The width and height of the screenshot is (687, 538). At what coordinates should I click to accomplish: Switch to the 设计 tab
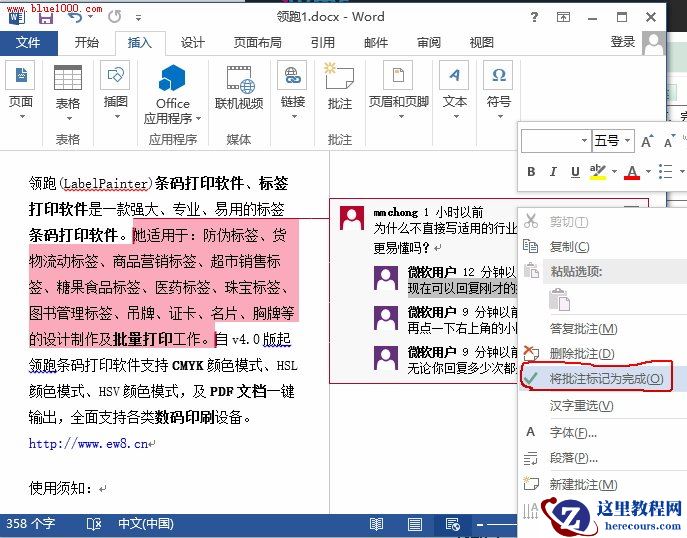pos(192,42)
